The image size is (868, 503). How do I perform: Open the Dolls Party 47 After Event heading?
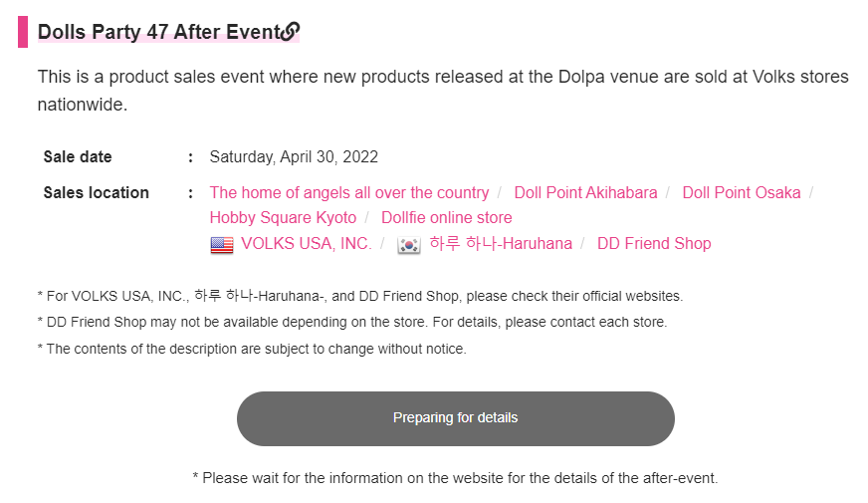(159, 32)
